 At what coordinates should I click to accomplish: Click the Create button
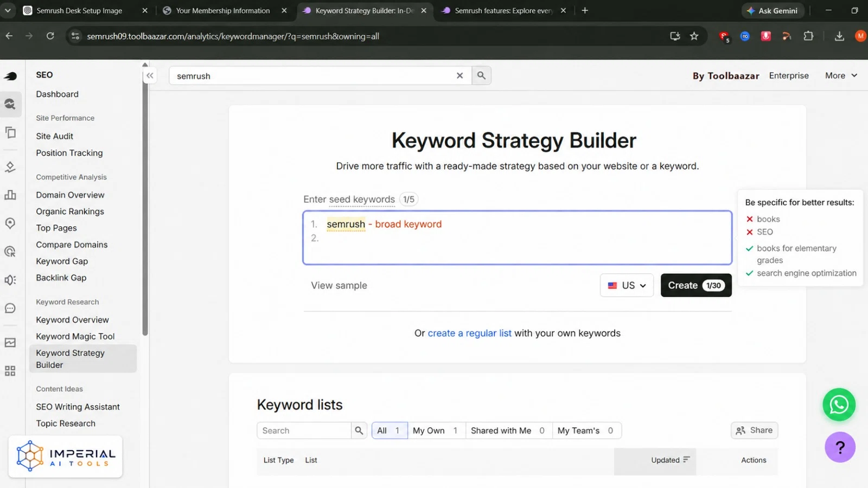tap(696, 285)
